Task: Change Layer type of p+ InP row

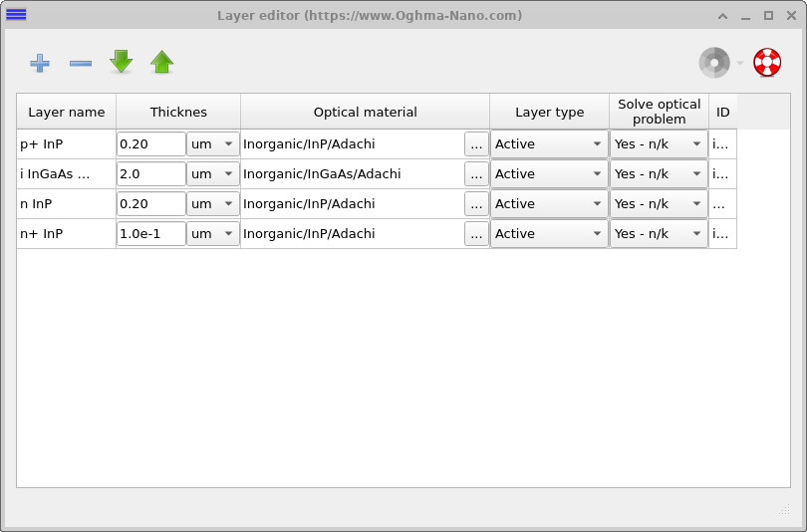Action: 549,144
